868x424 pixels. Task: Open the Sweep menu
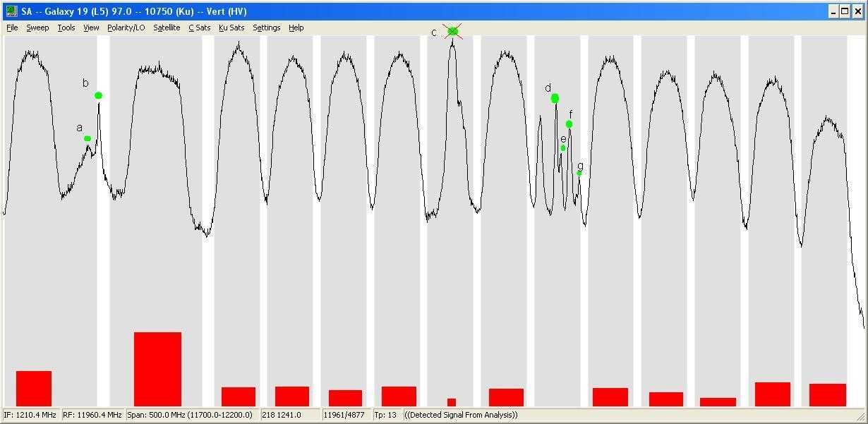point(37,28)
